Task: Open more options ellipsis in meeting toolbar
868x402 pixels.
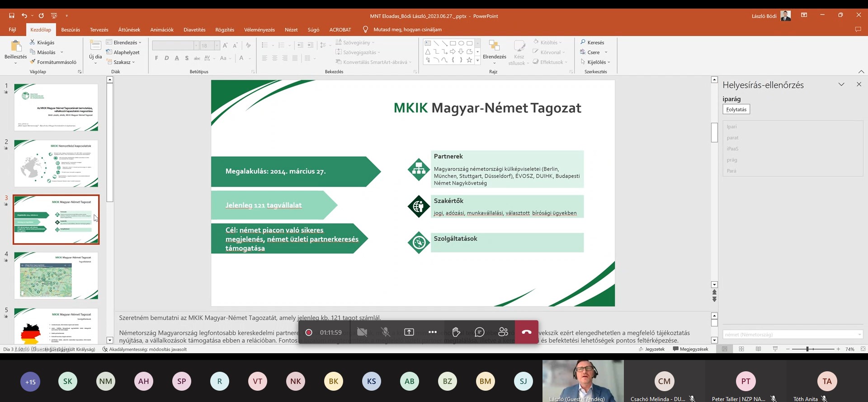Action: pyautogui.click(x=433, y=332)
